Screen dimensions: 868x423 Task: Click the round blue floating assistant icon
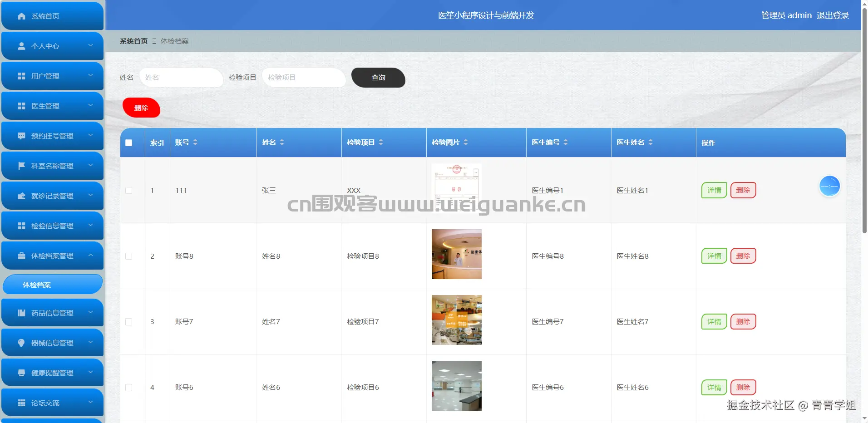829,186
